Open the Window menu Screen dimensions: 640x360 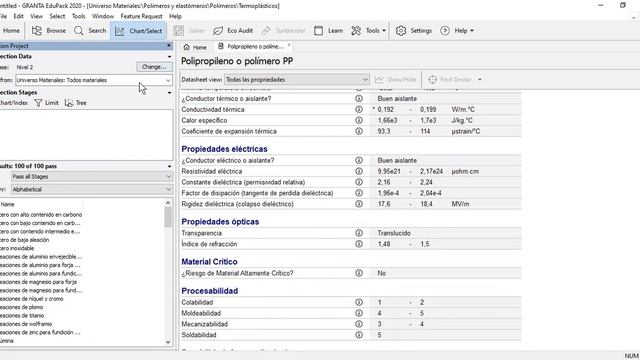(103, 16)
